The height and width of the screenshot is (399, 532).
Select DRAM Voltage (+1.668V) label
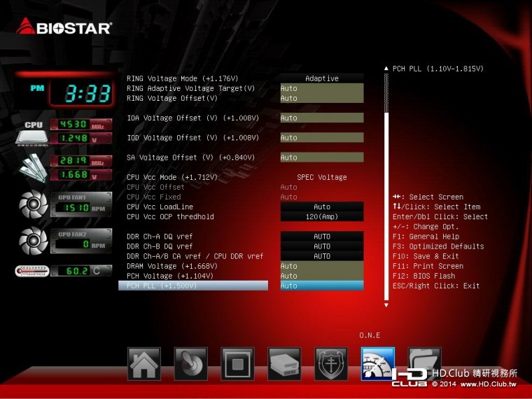click(172, 266)
